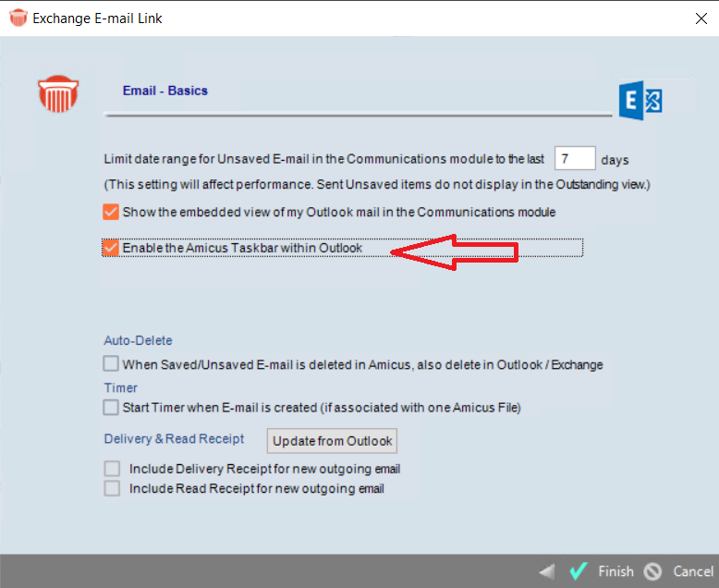Click the Amicus logo in title bar
The width and height of the screenshot is (719, 588).
[18, 18]
